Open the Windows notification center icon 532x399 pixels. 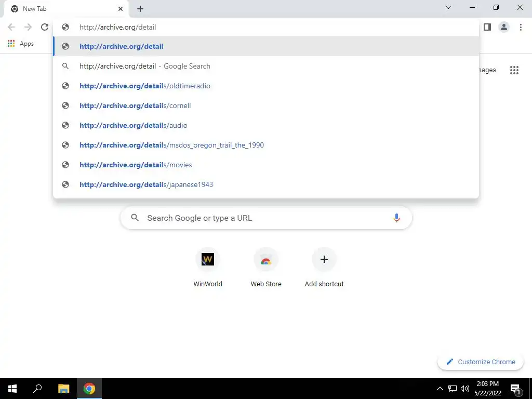coord(515,389)
